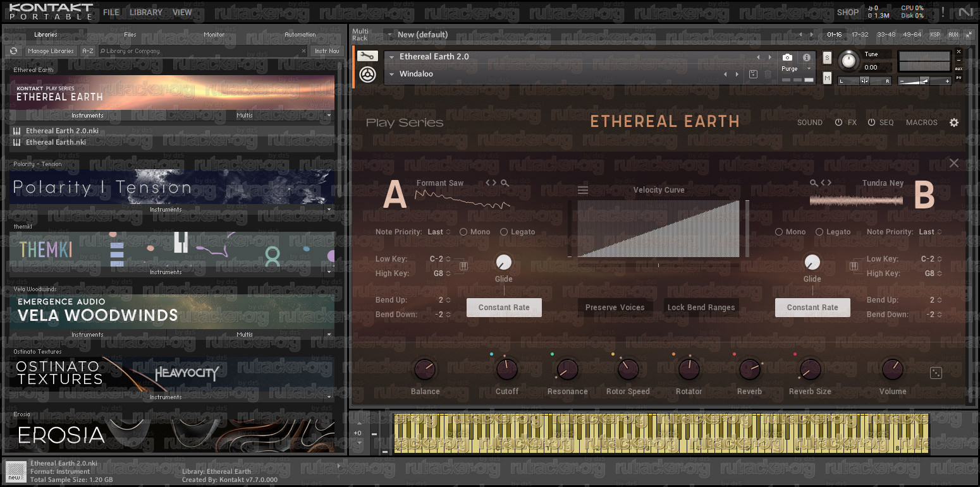Open the multi rack preset dropdown

[391, 35]
